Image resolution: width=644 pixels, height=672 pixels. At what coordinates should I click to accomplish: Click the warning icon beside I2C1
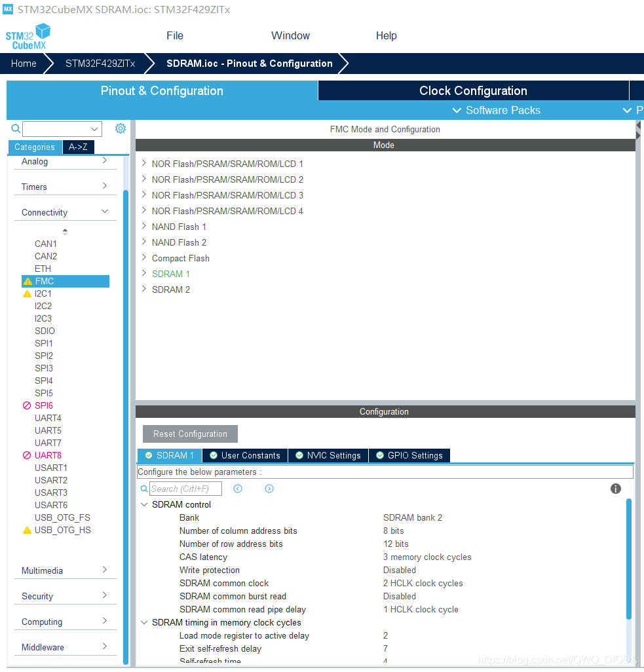(27, 293)
